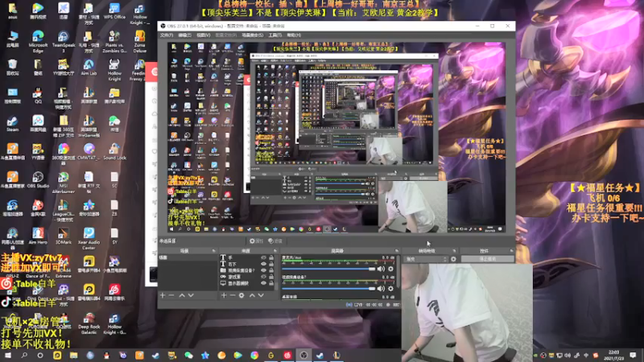The image size is (644, 362).
Task: Click the wide button in the controls dock
Action: click(x=488, y=259)
